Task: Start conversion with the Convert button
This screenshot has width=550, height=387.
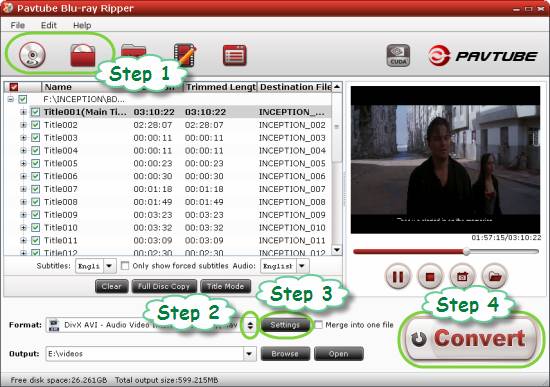Action: pos(471,339)
